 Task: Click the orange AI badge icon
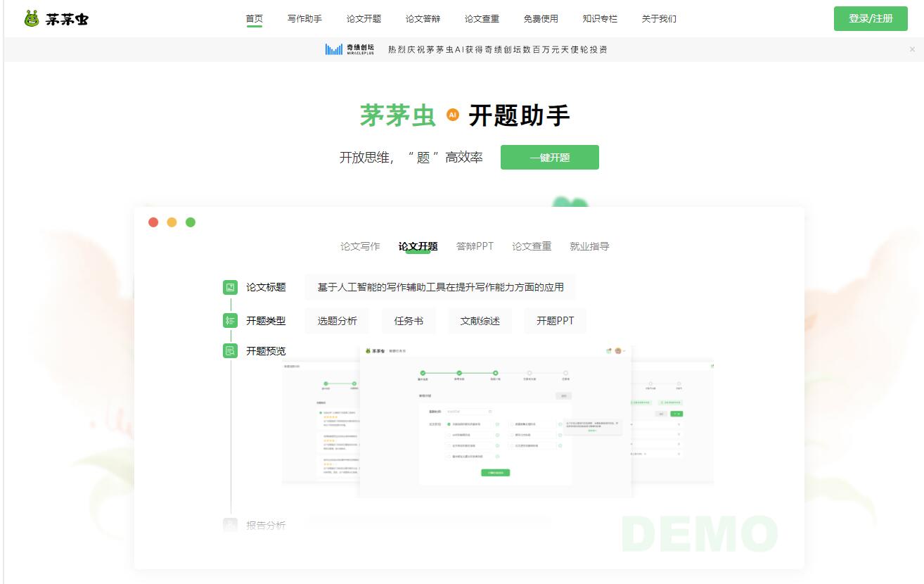tap(453, 115)
